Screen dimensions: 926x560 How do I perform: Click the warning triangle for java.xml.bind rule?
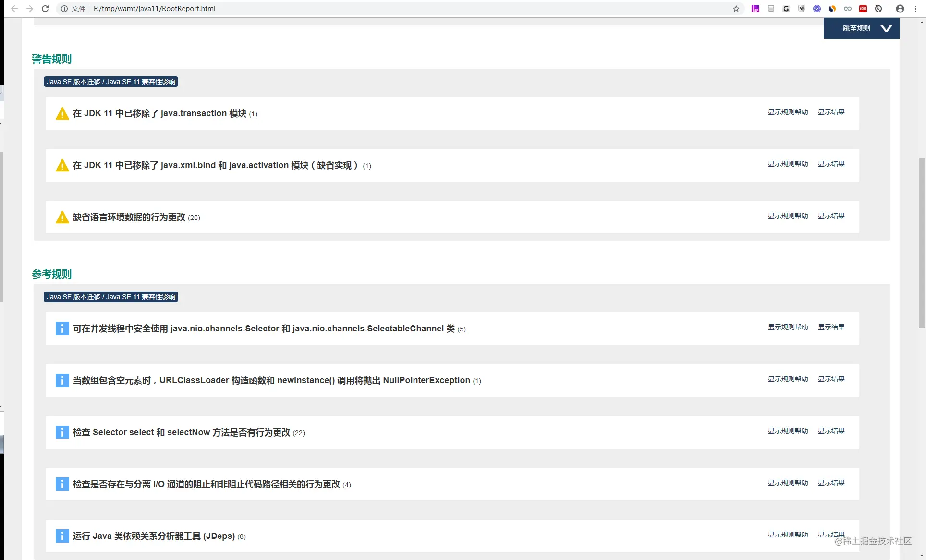click(62, 165)
